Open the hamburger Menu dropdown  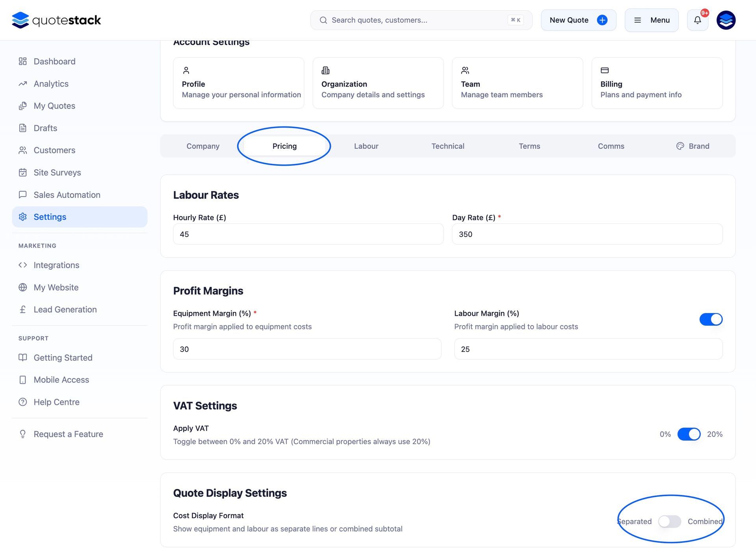(x=651, y=20)
